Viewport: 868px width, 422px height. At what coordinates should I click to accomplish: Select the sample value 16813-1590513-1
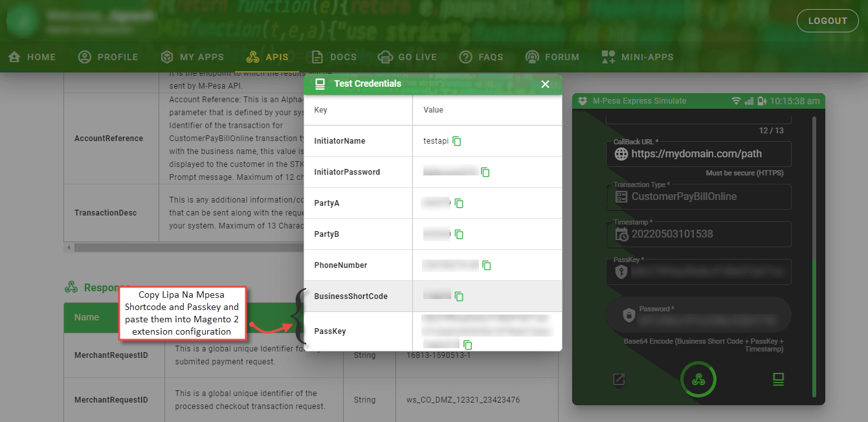(439, 355)
